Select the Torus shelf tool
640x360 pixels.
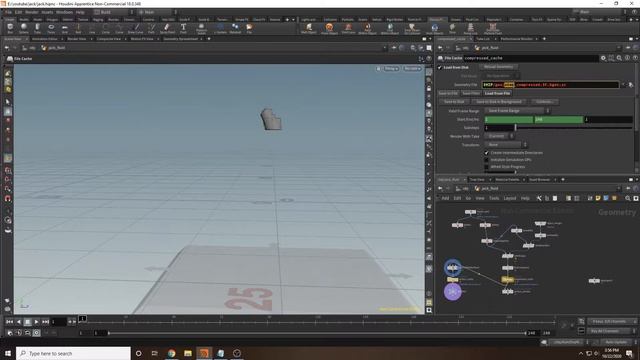51,28
